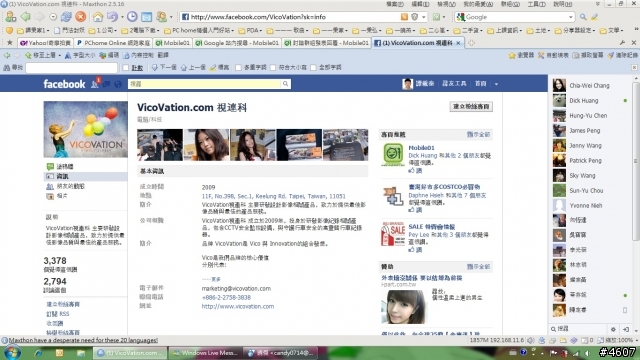Click the find bar text field
This screenshot has height=360, width=640.
[71, 67]
